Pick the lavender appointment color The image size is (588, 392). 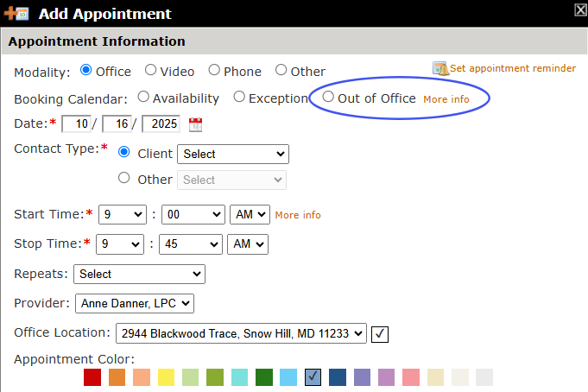tap(386, 377)
